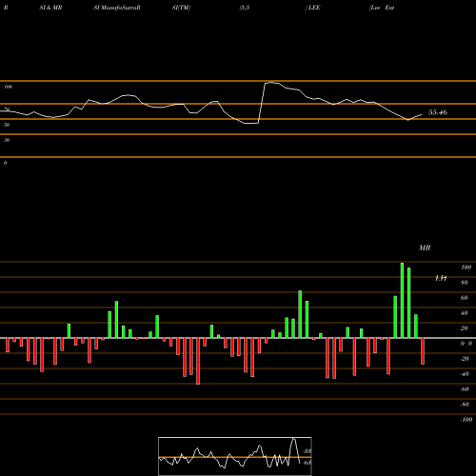Click the LEE ticker symbol in header

point(314,8)
